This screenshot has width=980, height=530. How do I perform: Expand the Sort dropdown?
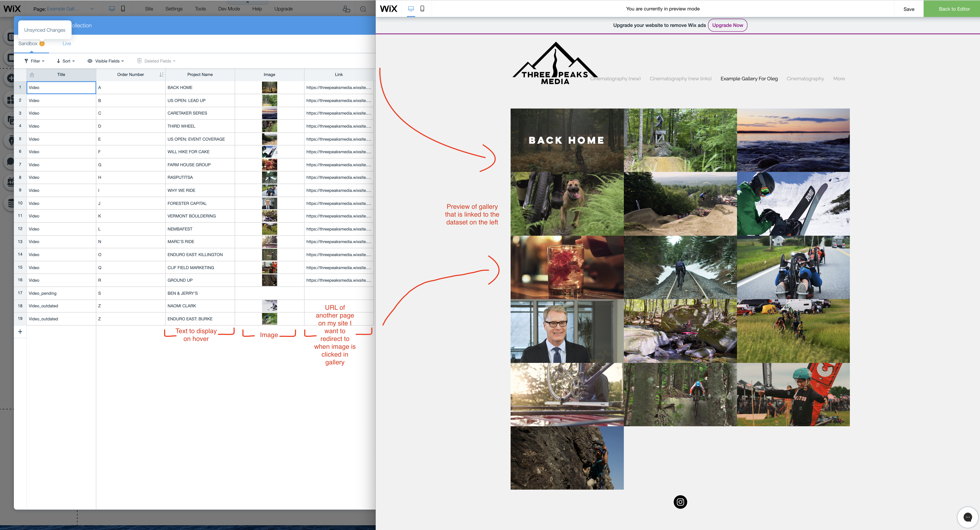tap(66, 61)
